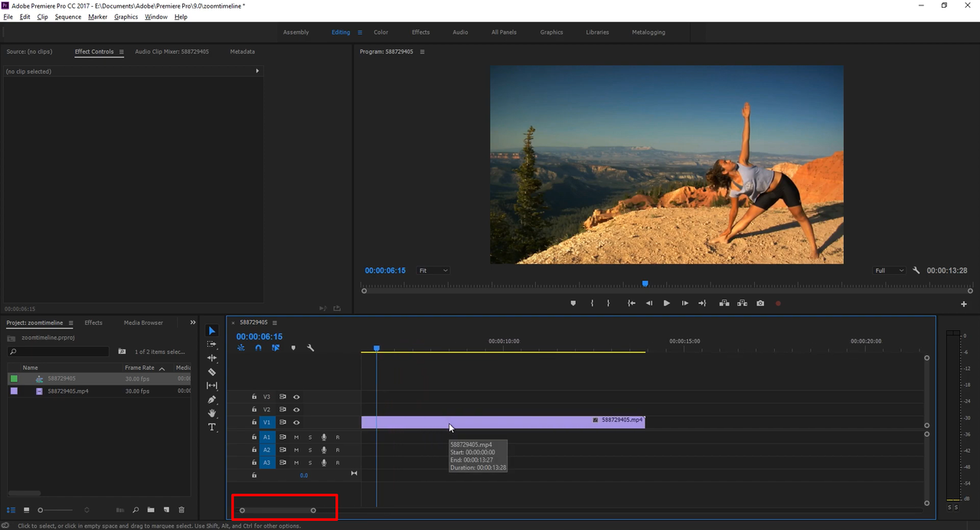Click Export Frame camera icon
Image resolution: width=980 pixels, height=530 pixels.
click(x=760, y=303)
